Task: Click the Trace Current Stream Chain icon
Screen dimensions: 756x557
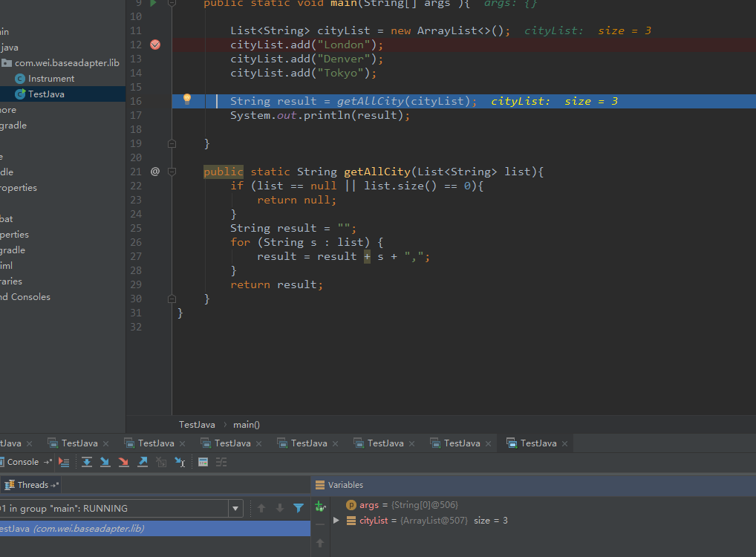Action: 221,462
